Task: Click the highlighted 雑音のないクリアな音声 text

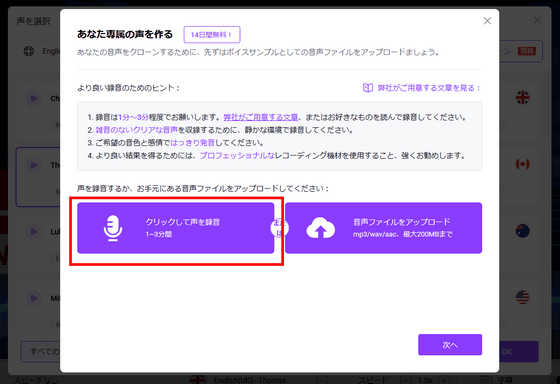Action: (x=136, y=130)
